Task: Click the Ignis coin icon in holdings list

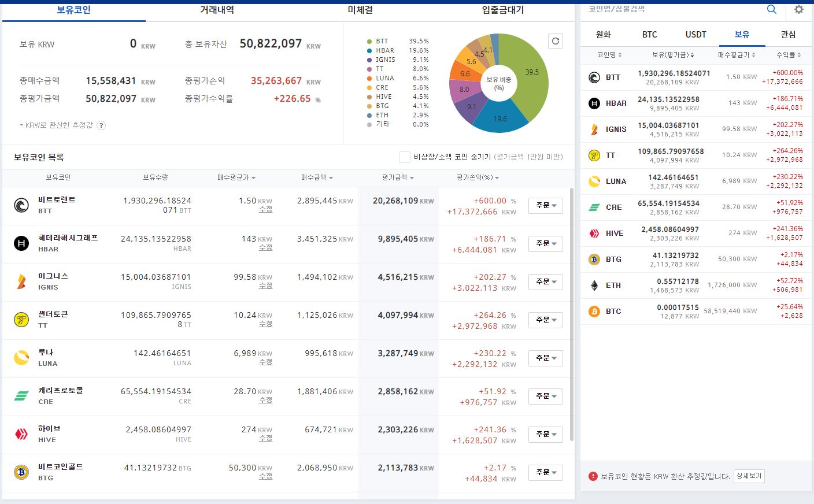Action: 21,281
